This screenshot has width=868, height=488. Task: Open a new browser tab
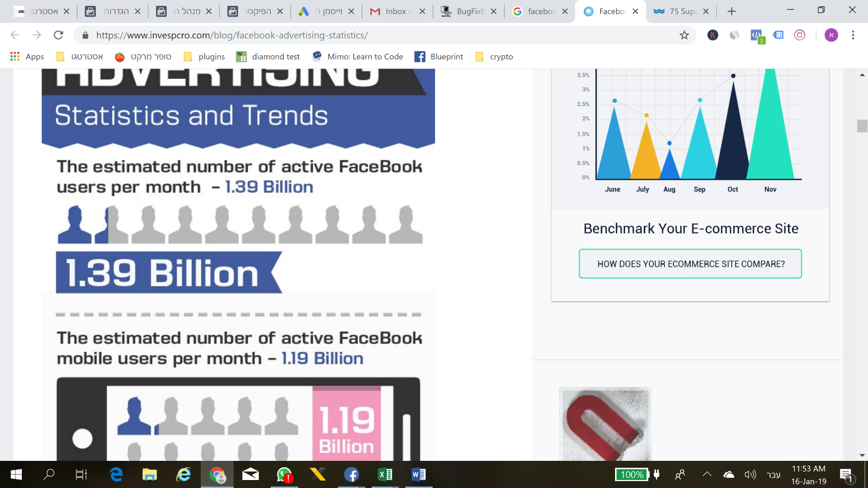[732, 11]
